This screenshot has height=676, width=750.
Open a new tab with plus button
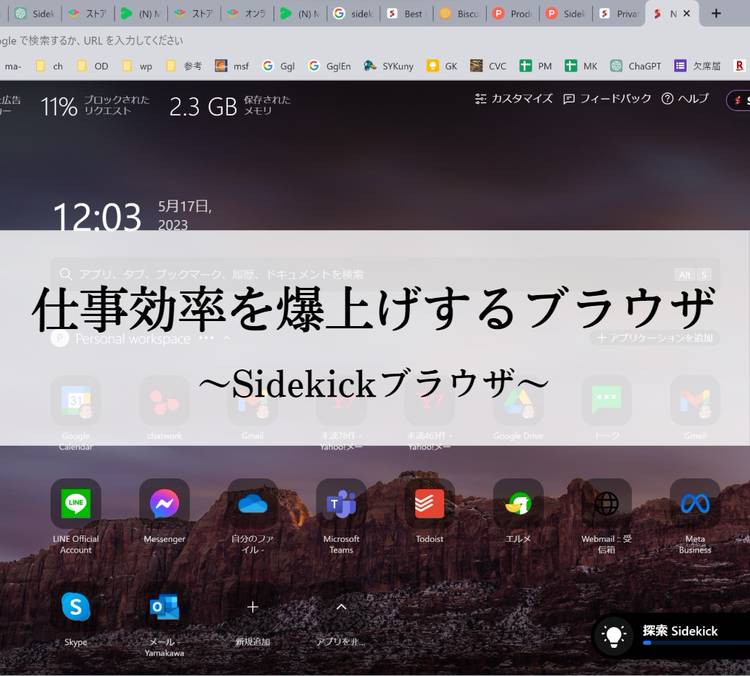click(x=716, y=13)
